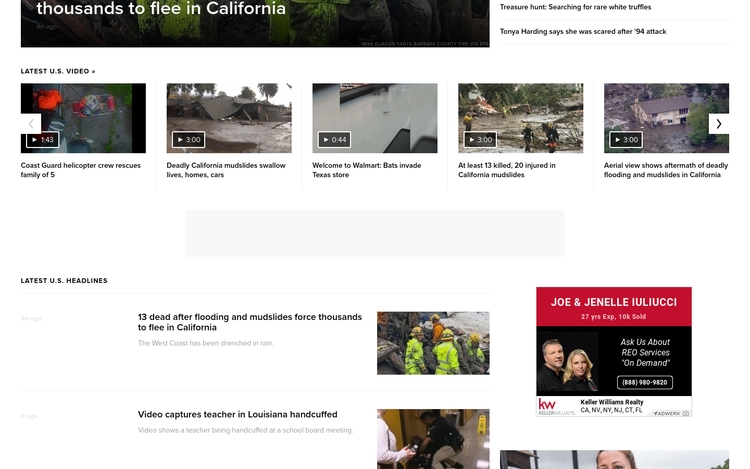Click the carousel previous arrow

point(31,124)
